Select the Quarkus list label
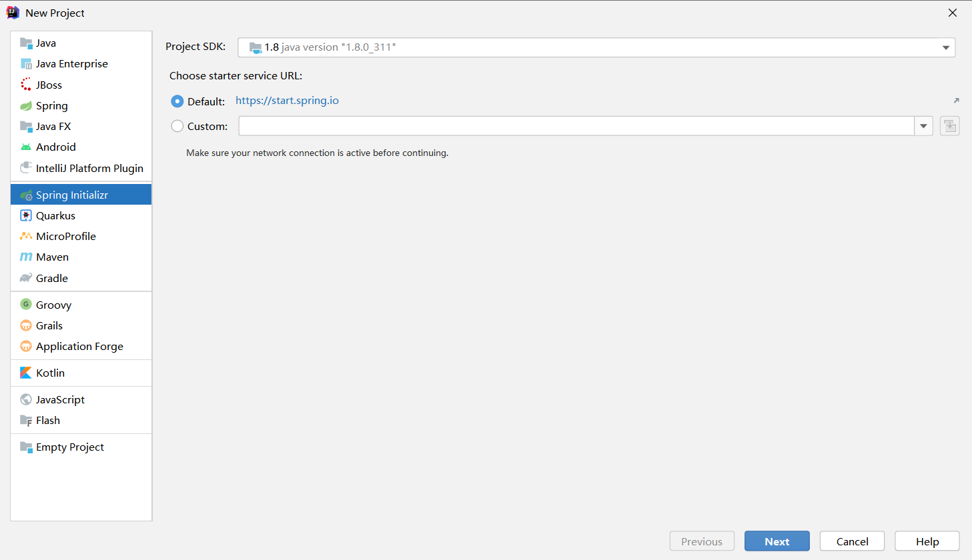The image size is (972, 560). (x=56, y=216)
